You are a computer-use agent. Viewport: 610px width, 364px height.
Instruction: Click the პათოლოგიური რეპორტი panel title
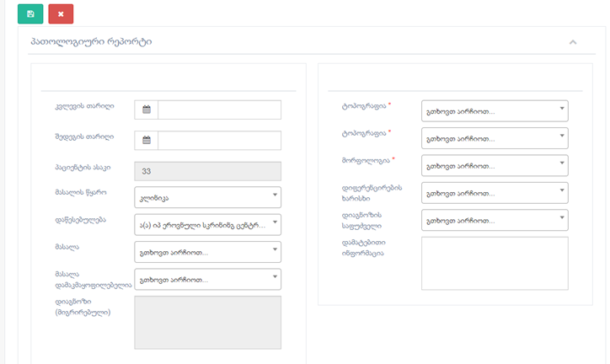click(x=91, y=41)
